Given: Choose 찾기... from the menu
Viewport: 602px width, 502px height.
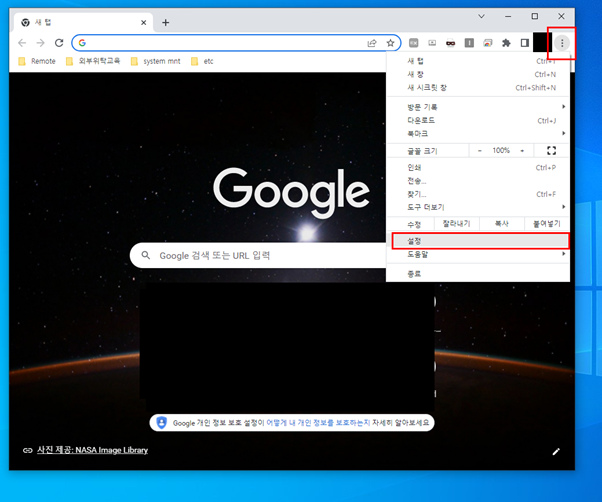Looking at the screenshot, I should [x=478, y=194].
